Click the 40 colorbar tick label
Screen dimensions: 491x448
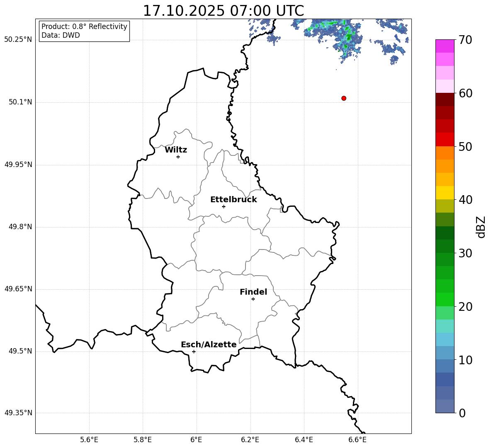(x=465, y=200)
